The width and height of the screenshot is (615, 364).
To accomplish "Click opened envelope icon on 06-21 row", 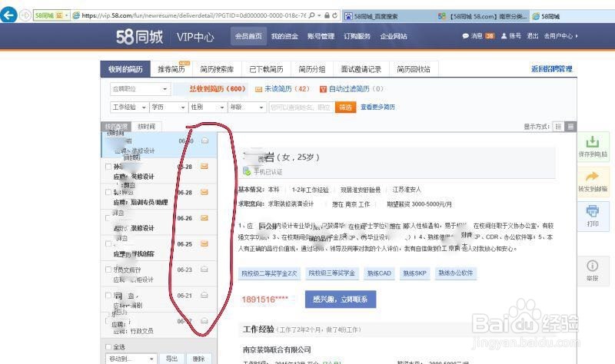I will (204, 296).
